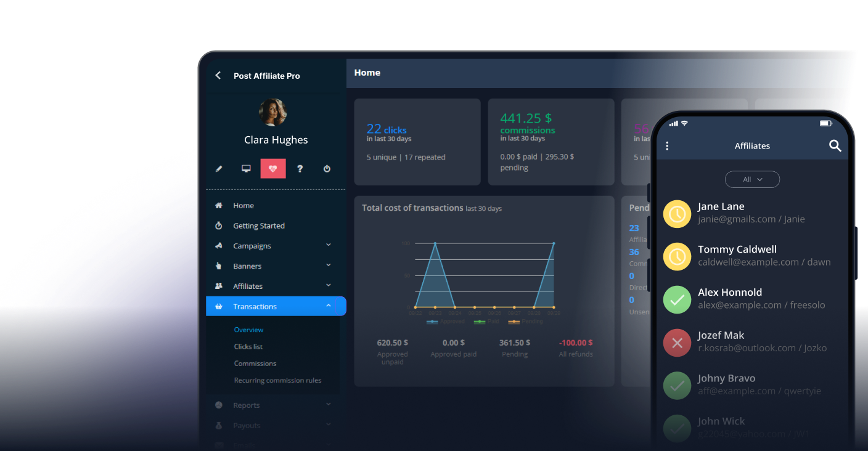
Task: Open the three-dot menu on the phone header
Action: tap(667, 145)
